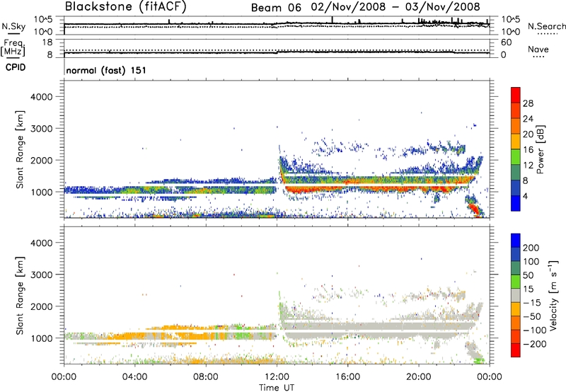Click the Velocity [m s⁻¹] color bar title
The image size is (566, 392).
[x=553, y=295]
